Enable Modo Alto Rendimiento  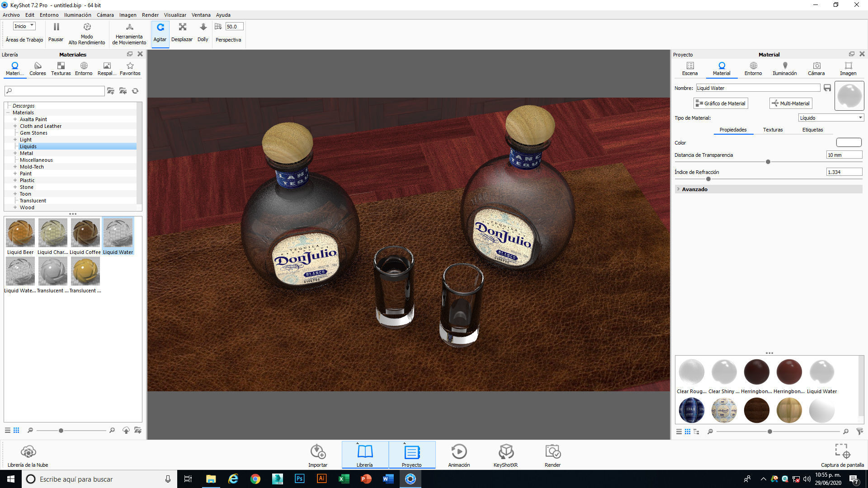click(87, 27)
